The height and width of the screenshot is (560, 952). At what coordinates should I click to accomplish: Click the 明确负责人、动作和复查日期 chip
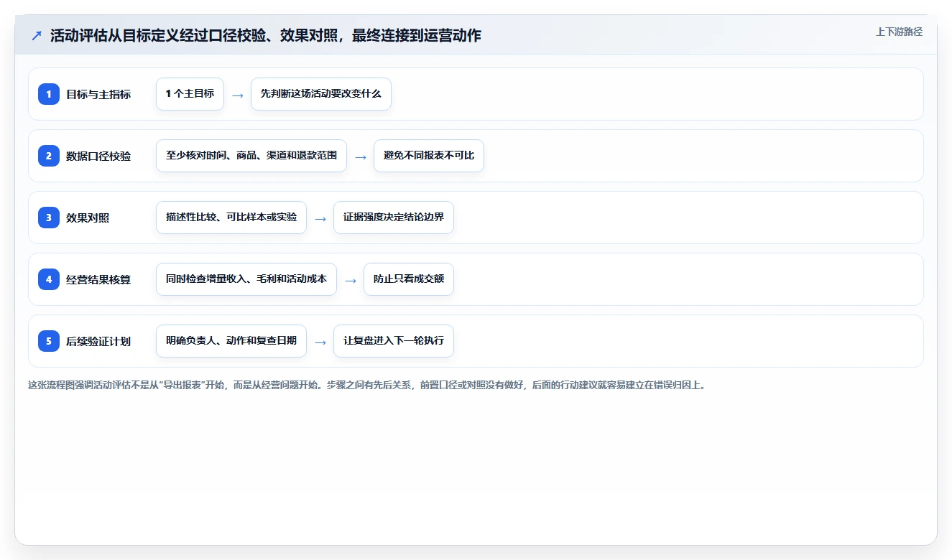(x=231, y=341)
